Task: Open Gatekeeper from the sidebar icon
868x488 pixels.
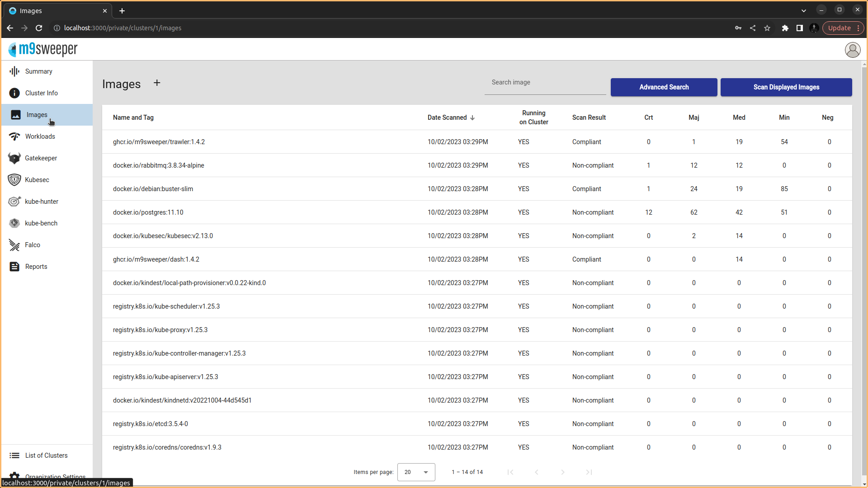Action: [x=14, y=158]
